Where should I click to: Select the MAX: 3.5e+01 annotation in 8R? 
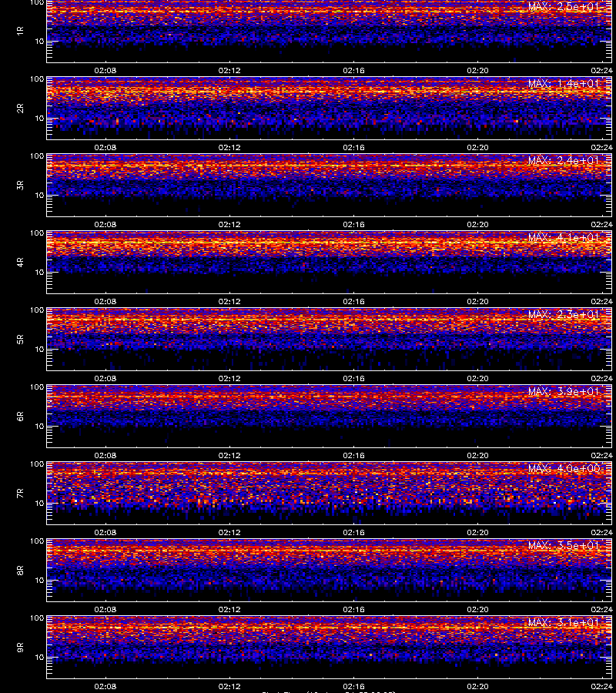coord(564,545)
